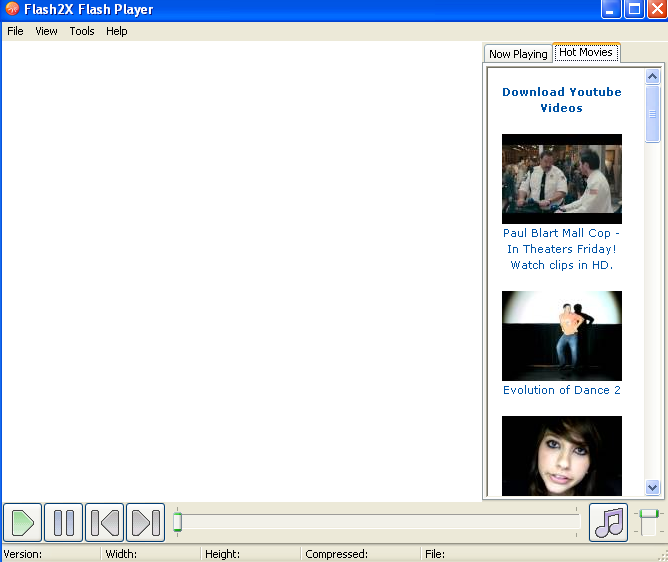Open the Help menu
The image size is (668, 562).
pyautogui.click(x=117, y=31)
